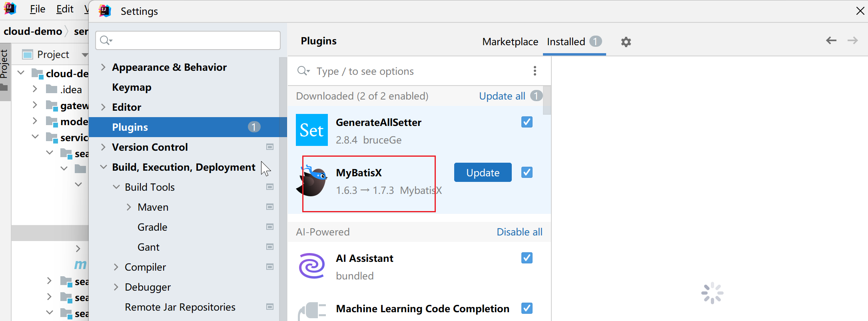The image size is (868, 321).
Task: Click the Version Control project-level icon
Action: [x=270, y=147]
